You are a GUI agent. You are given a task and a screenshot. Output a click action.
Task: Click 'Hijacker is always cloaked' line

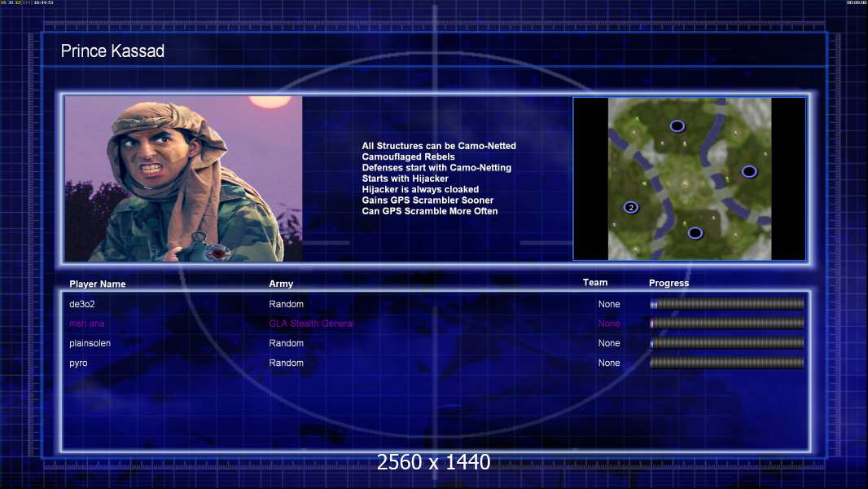pos(420,189)
